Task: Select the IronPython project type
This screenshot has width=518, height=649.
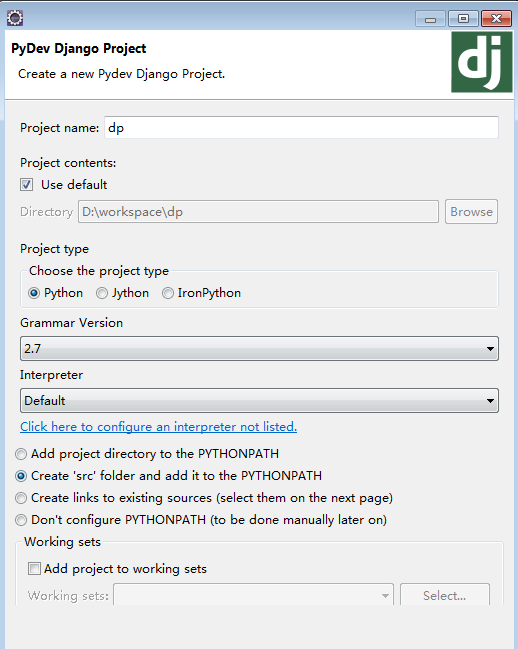Action: [168, 293]
